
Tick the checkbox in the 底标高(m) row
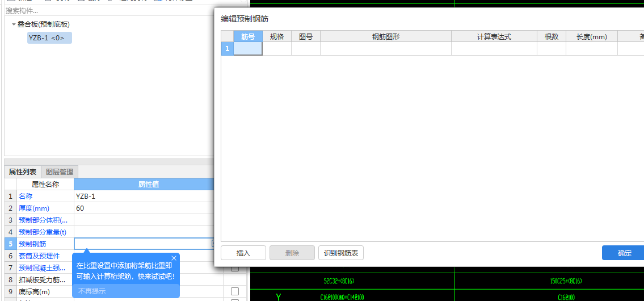(x=234, y=291)
